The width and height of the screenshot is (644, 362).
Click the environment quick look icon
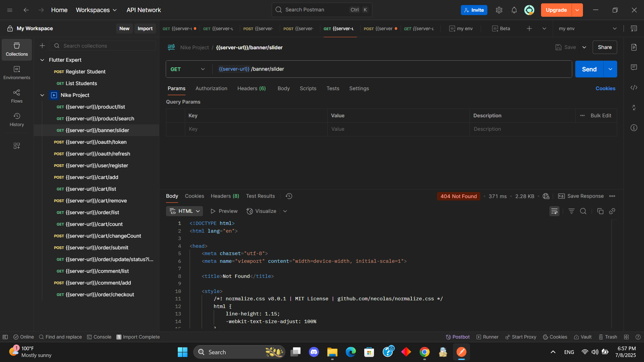tap(634, 28)
